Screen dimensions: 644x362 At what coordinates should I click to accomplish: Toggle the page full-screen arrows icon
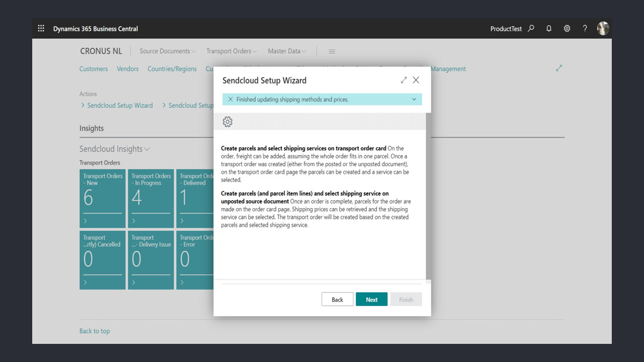click(559, 68)
